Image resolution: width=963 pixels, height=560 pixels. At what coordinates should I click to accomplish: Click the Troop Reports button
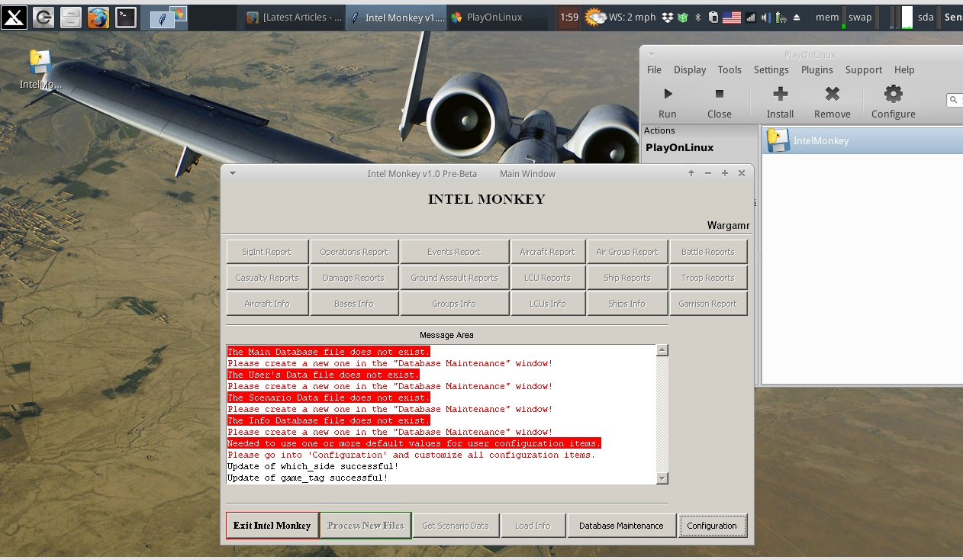pyautogui.click(x=708, y=278)
